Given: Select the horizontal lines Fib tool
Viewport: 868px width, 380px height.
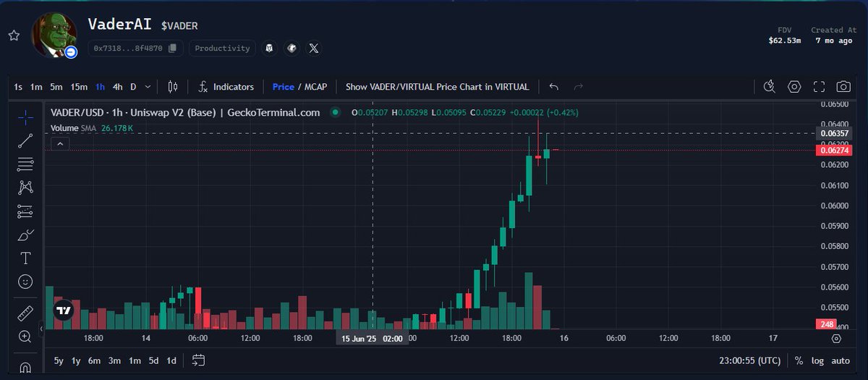Looking at the screenshot, I should coord(25,164).
